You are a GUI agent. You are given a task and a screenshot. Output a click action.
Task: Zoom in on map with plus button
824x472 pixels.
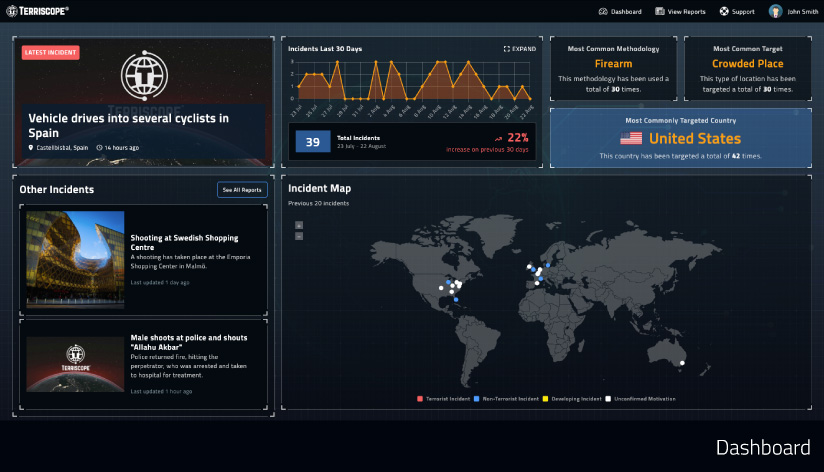tap(299, 225)
